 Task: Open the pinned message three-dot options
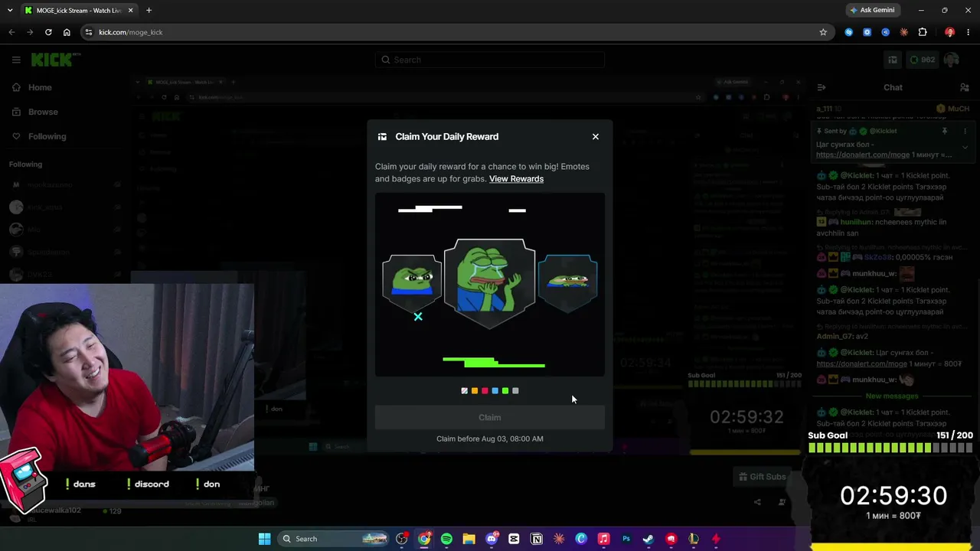965,131
